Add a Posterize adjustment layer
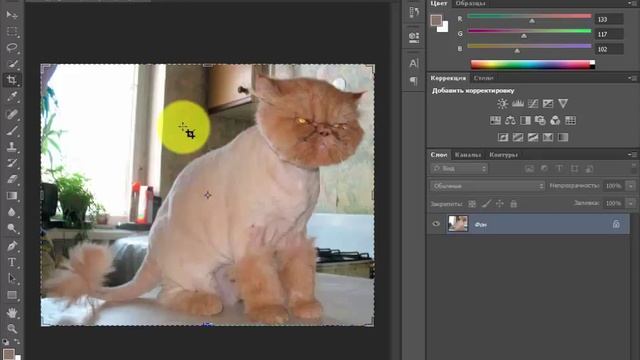The width and height of the screenshot is (640, 360). coord(518,138)
